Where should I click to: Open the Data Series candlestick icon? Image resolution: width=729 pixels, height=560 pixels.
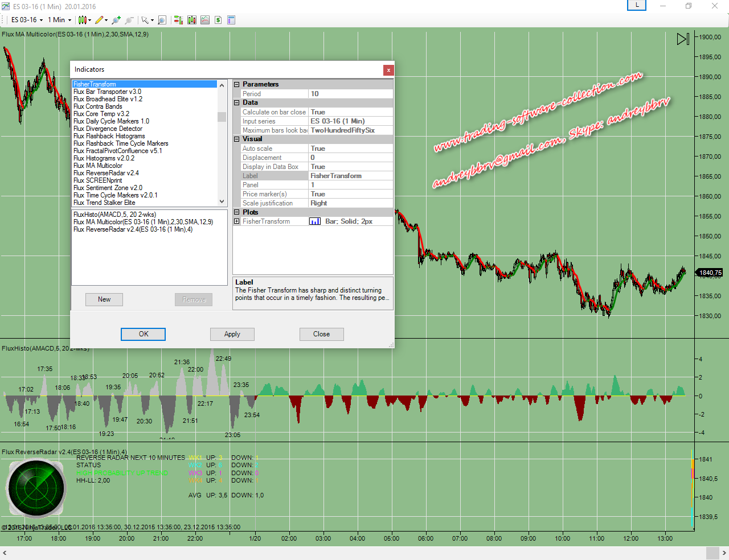click(192, 20)
